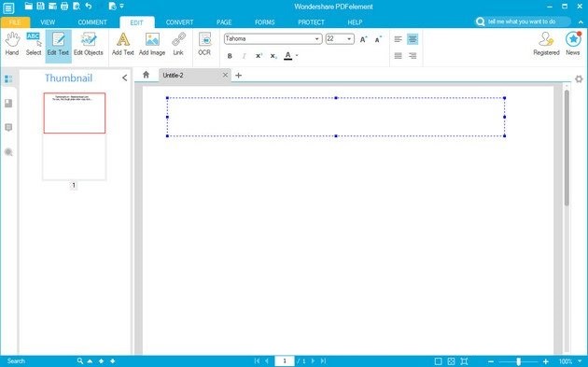The width and height of the screenshot is (588, 367).
Task: Go to last page button
Action: click(323, 361)
